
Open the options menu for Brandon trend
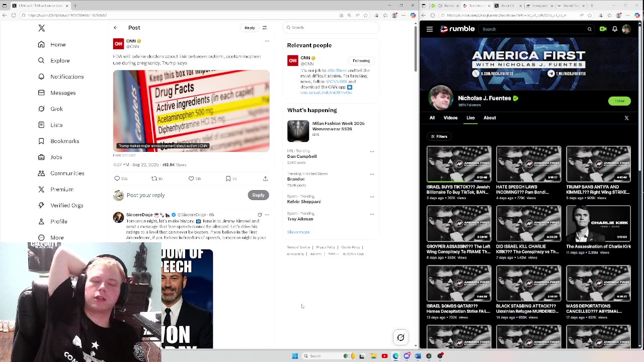click(x=372, y=174)
